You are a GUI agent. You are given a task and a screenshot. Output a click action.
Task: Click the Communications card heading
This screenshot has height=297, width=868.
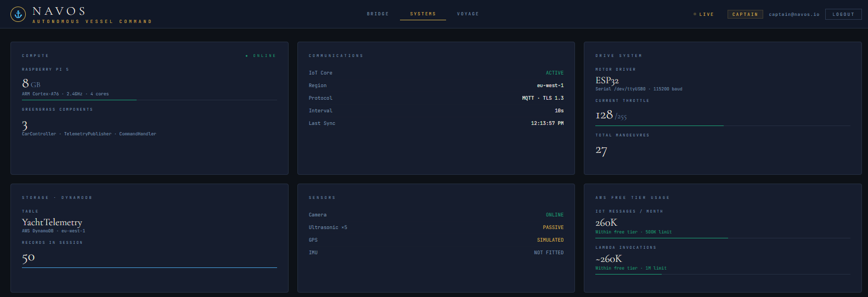pyautogui.click(x=336, y=56)
